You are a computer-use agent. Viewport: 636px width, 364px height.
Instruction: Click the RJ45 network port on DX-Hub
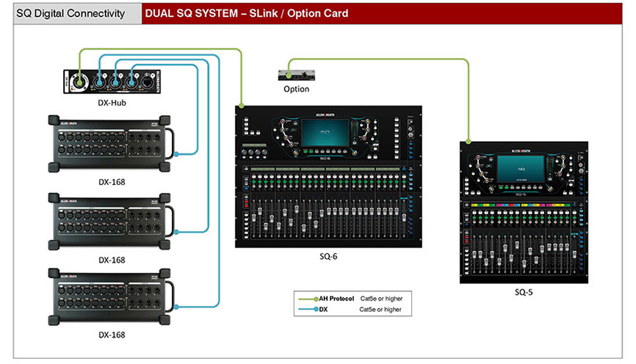[147, 83]
